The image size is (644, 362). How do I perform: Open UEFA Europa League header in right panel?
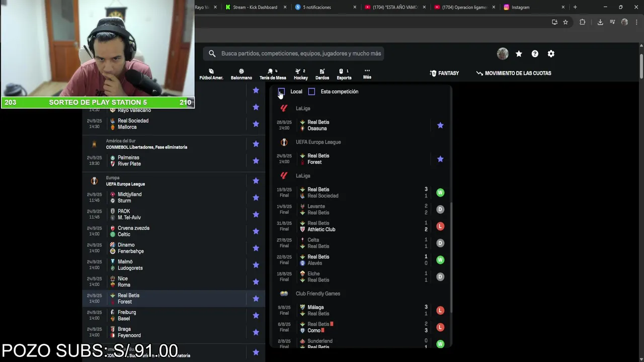(318, 142)
